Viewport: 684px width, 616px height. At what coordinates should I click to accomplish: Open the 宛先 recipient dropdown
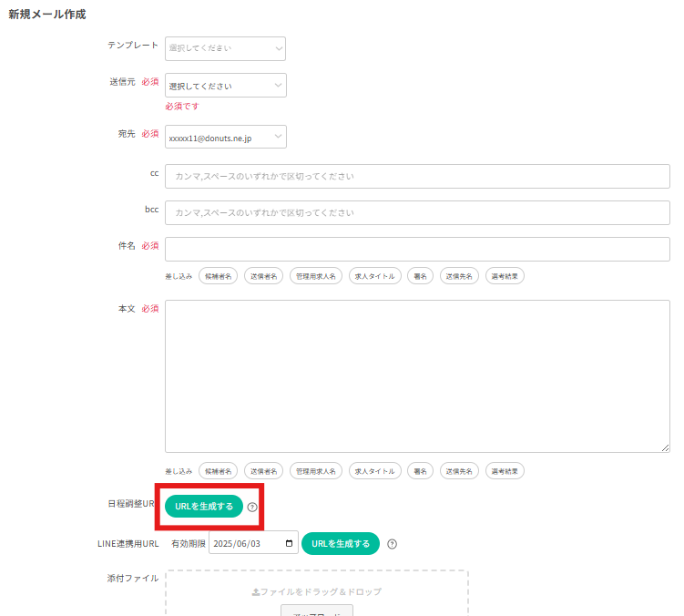225,138
